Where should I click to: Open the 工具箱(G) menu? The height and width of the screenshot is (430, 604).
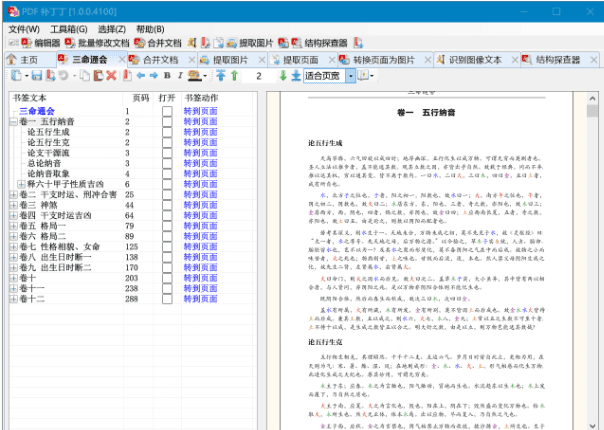(69, 29)
